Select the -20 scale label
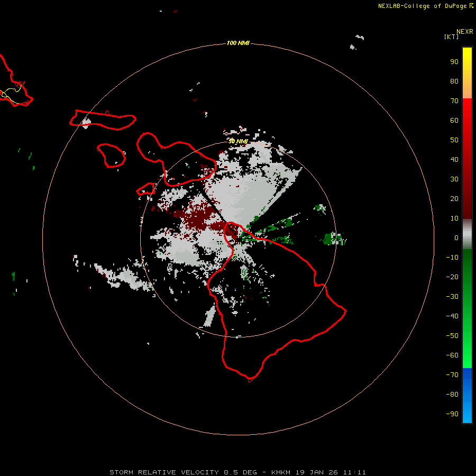This screenshot has height=476, width=476. (x=452, y=277)
